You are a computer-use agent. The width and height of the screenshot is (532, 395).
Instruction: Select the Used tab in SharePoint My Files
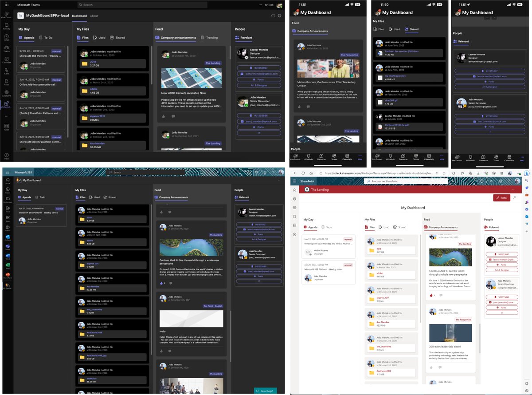pyautogui.click(x=383, y=227)
